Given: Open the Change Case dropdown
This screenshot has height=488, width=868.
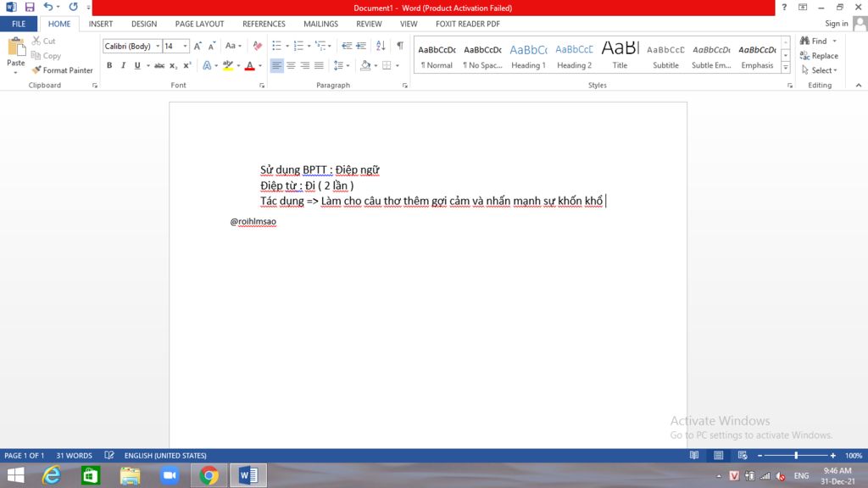Looking at the screenshot, I should point(233,46).
